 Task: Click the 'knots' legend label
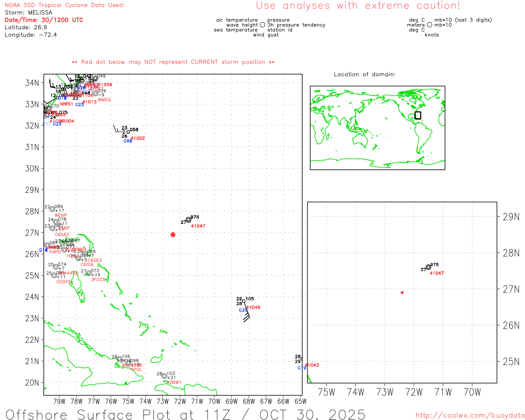(x=431, y=35)
